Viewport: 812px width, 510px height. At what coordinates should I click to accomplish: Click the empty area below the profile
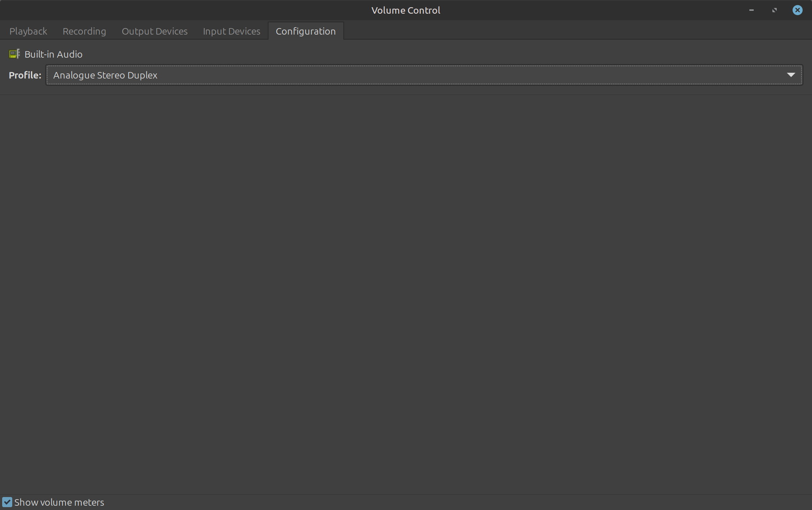pos(406,288)
